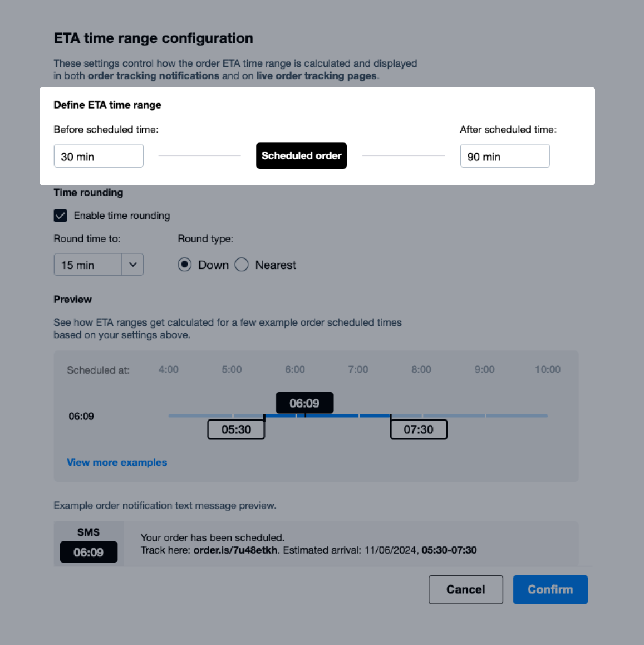Click the 05:30 range start marker
Screen dimensions: 644x645
click(236, 429)
